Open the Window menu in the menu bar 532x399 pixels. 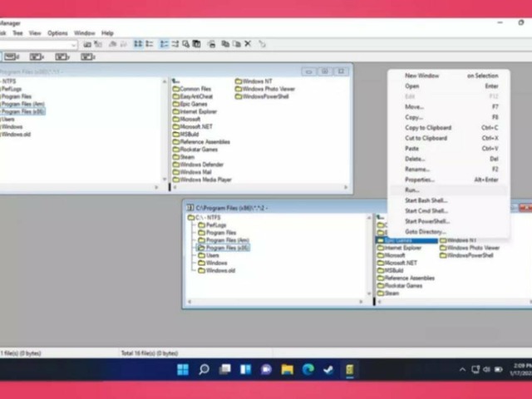coord(85,33)
